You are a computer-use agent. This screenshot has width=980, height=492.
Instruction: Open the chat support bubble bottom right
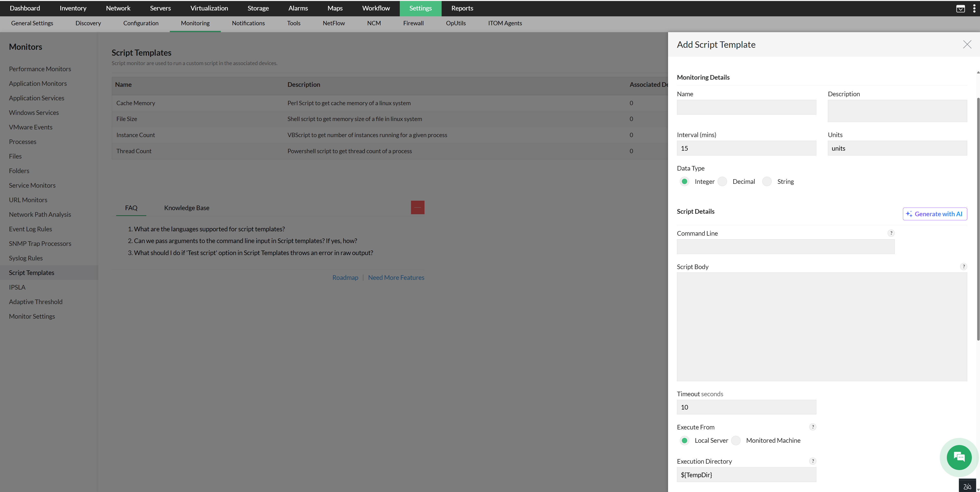(959, 457)
